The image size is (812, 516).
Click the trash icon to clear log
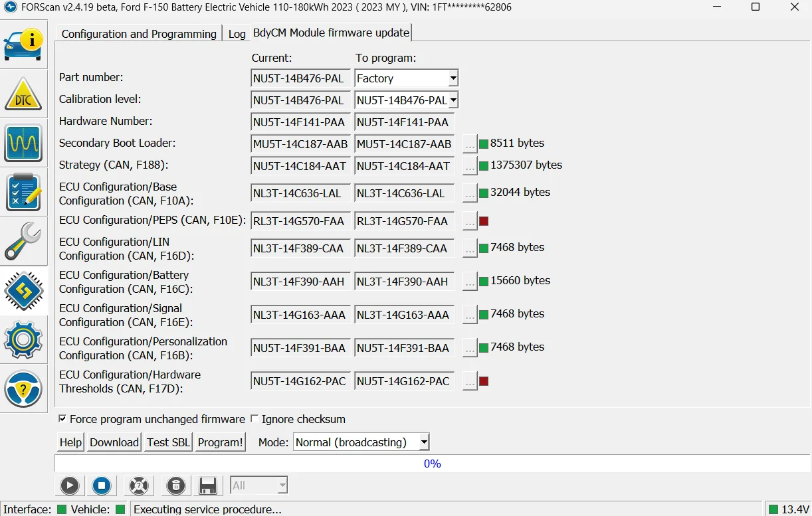(175, 485)
